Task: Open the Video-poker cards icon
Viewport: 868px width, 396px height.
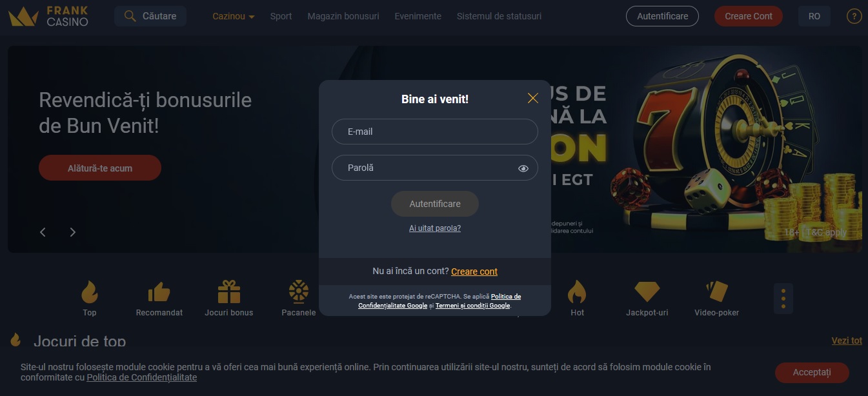Action: point(717,292)
